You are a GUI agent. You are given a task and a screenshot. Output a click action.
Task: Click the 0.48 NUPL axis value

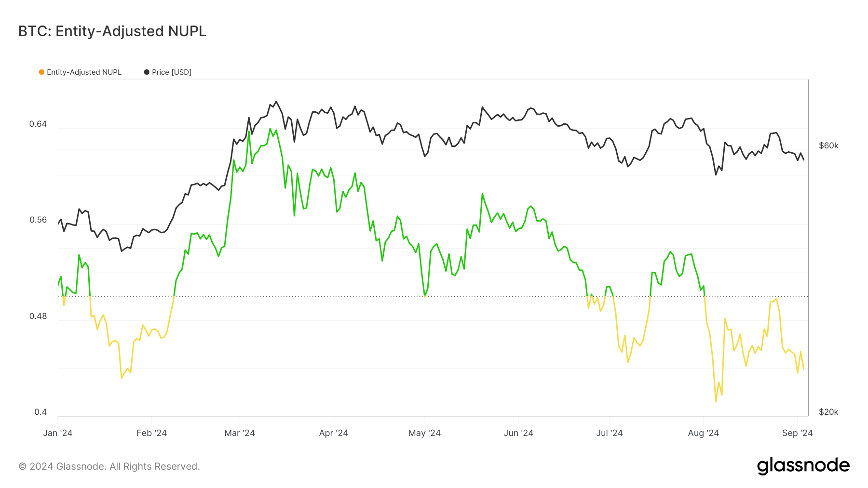(38, 316)
